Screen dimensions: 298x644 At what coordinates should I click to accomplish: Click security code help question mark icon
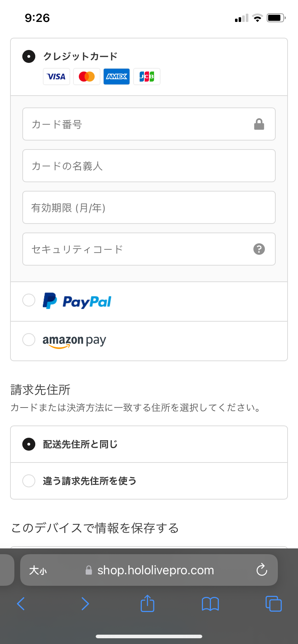259,249
